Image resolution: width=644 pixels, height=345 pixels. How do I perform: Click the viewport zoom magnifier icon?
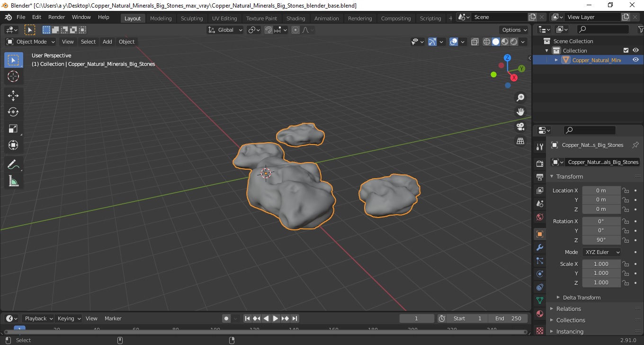point(520,97)
